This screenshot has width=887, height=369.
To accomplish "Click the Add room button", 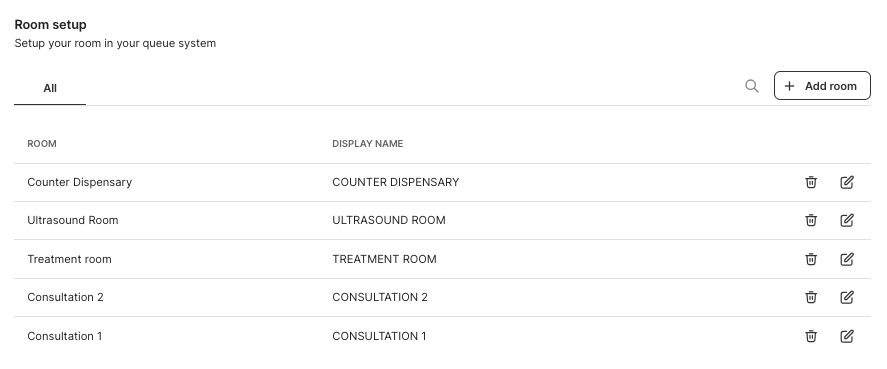I will point(822,85).
